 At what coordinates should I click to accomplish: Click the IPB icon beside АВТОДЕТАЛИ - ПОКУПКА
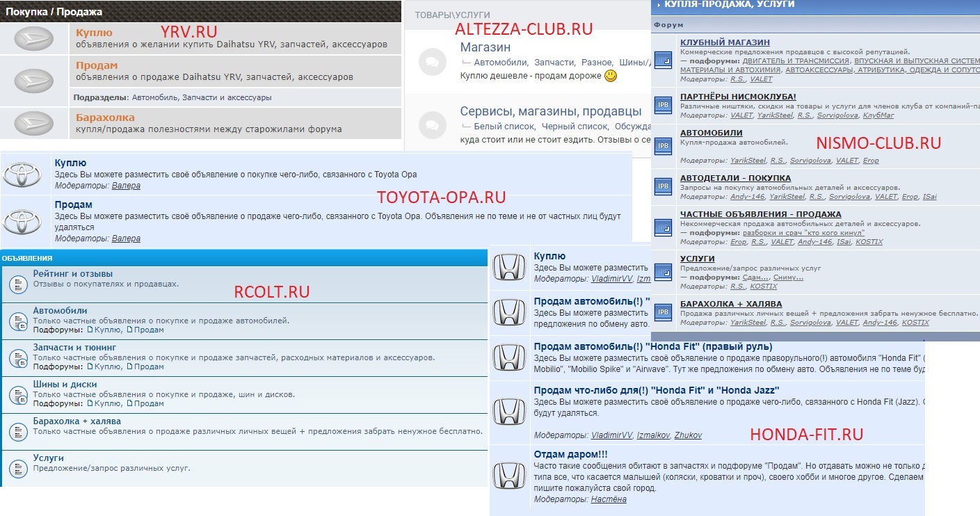664,186
